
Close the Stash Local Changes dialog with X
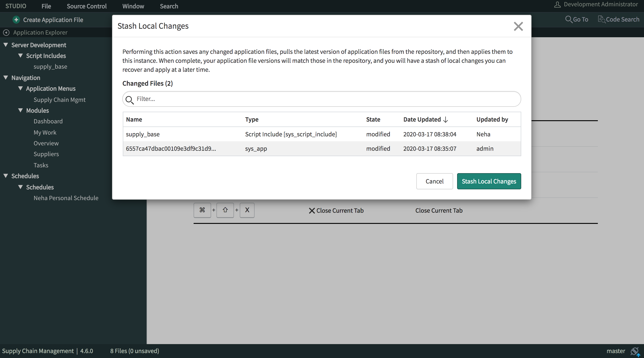518,26
